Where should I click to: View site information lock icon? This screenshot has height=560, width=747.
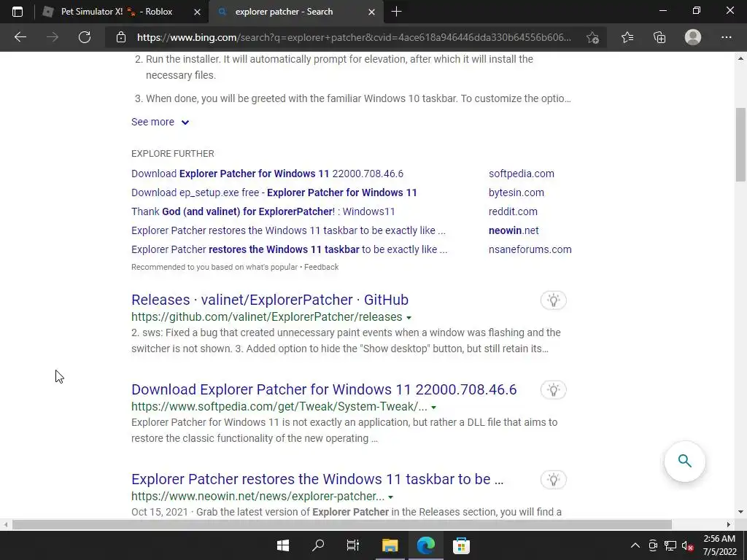(121, 37)
